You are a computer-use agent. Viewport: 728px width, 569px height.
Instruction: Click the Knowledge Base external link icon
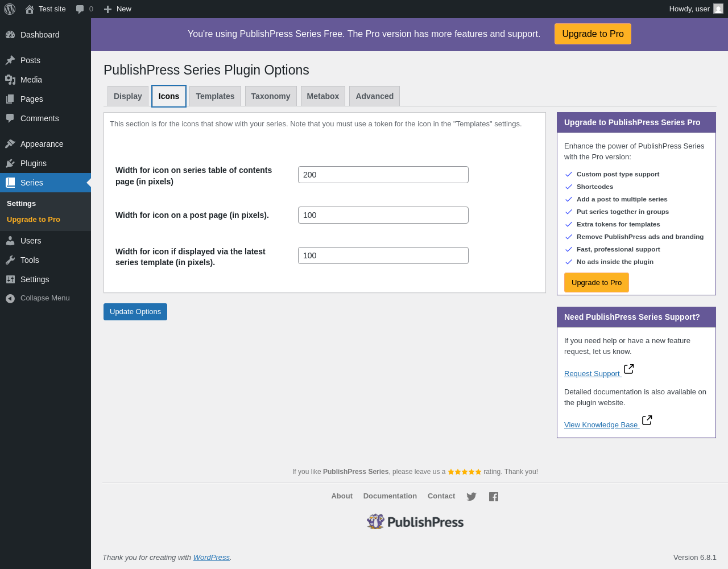tap(647, 420)
